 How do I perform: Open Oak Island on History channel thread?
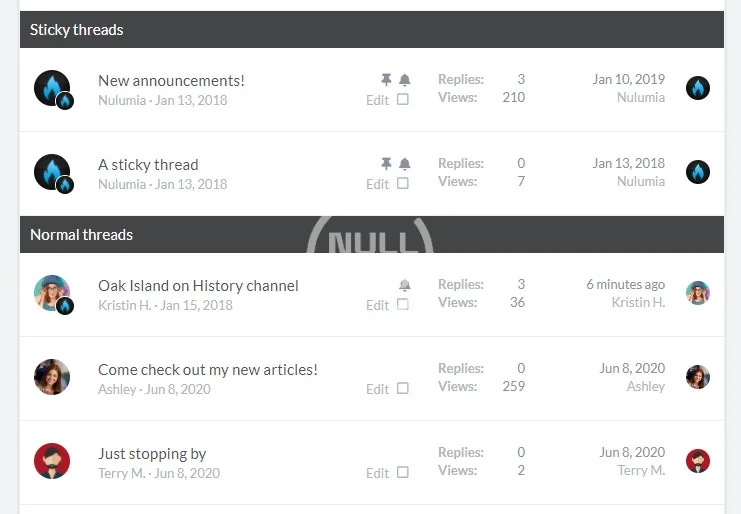pos(198,285)
